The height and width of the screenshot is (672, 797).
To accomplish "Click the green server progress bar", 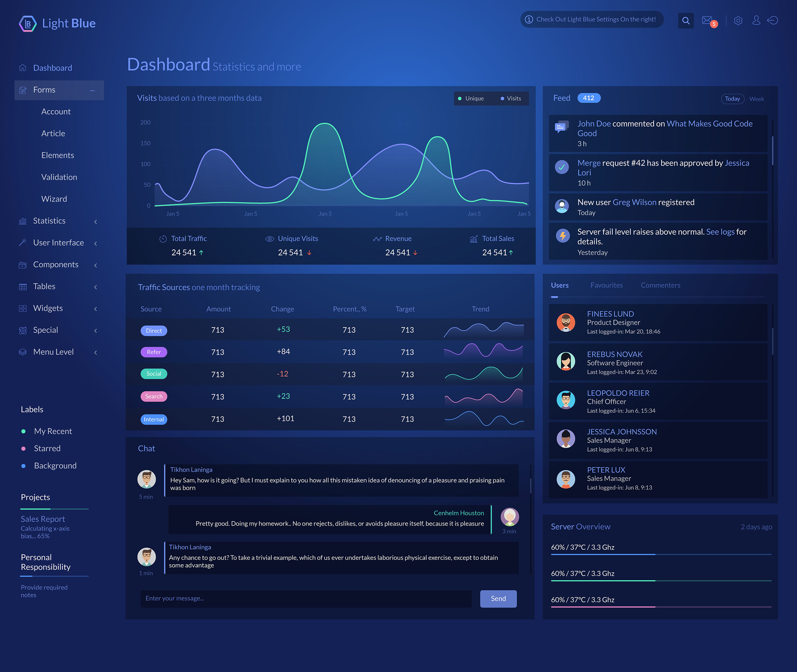I will pos(661,581).
